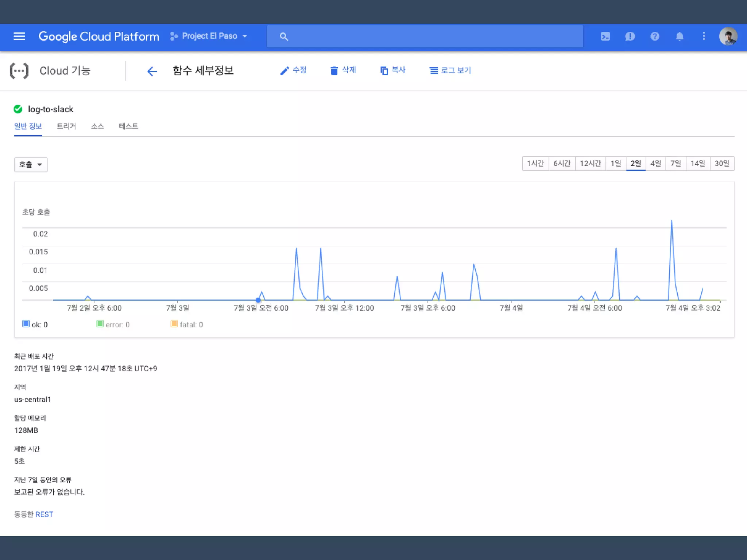Toggle the error series legend box
The height and width of the screenshot is (560, 747).
click(x=100, y=324)
